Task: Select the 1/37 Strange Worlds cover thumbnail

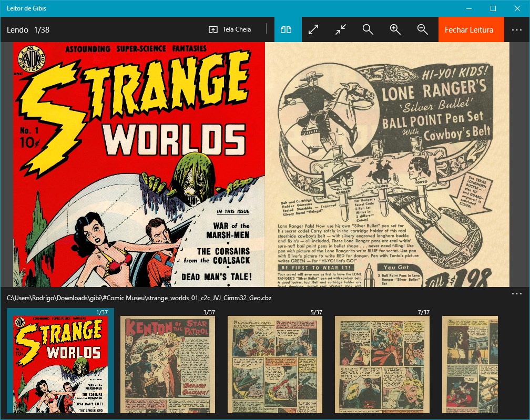Action: [60, 361]
